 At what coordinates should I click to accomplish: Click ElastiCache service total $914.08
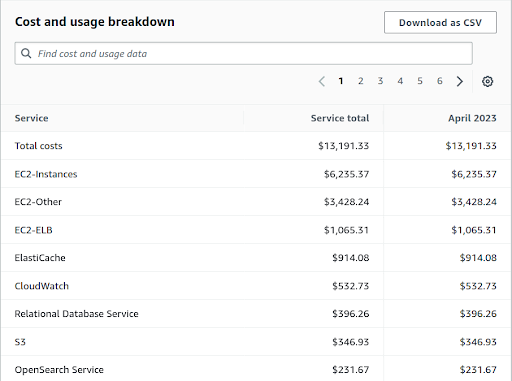tap(351, 258)
